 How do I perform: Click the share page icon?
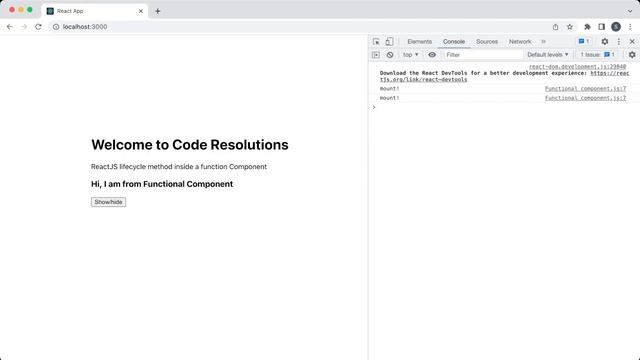pos(555,27)
